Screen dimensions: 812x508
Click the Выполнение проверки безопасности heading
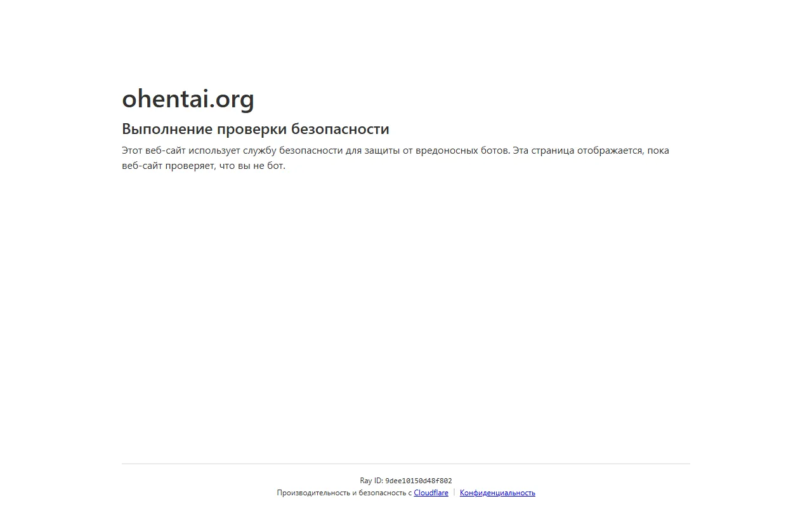(255, 129)
